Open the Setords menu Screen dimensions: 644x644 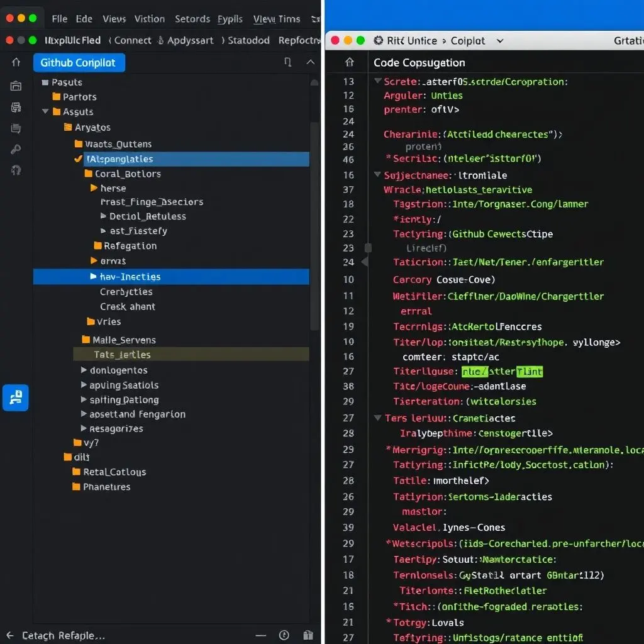(x=192, y=19)
